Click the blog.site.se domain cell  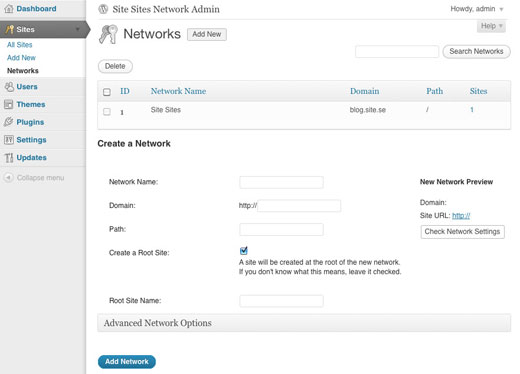pos(368,110)
